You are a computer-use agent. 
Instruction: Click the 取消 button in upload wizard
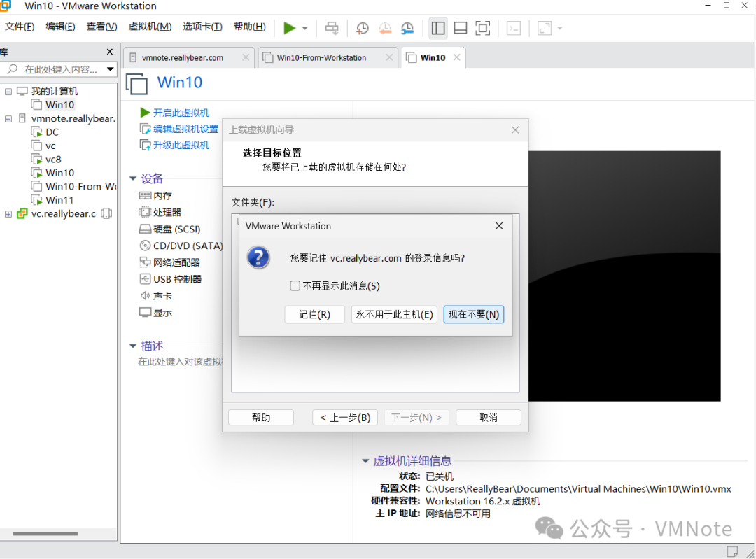(x=489, y=417)
